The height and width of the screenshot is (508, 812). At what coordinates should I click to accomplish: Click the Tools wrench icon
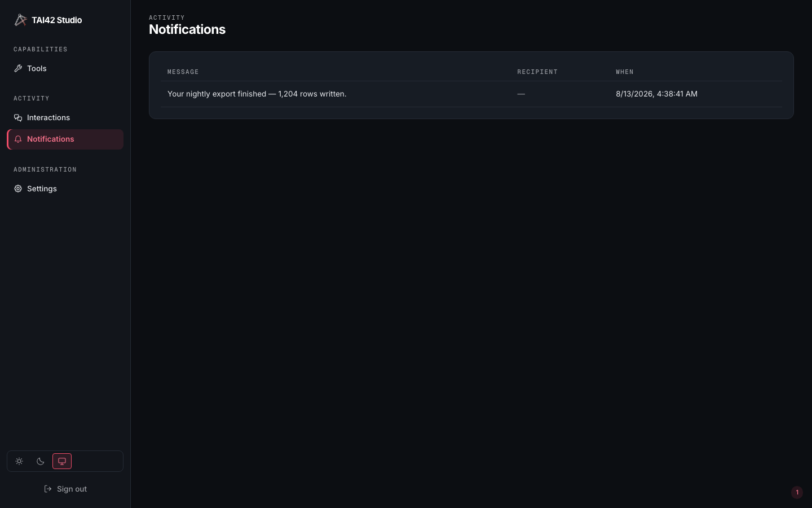18,68
